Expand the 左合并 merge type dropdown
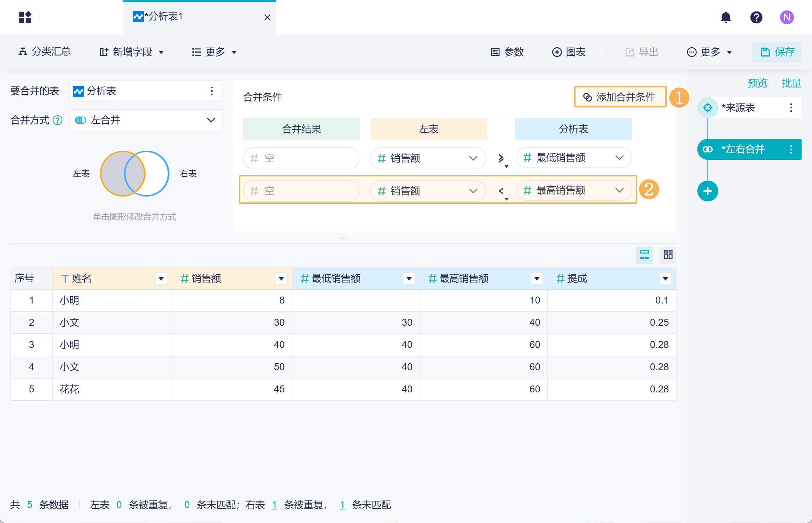This screenshot has height=523, width=812. [x=211, y=120]
